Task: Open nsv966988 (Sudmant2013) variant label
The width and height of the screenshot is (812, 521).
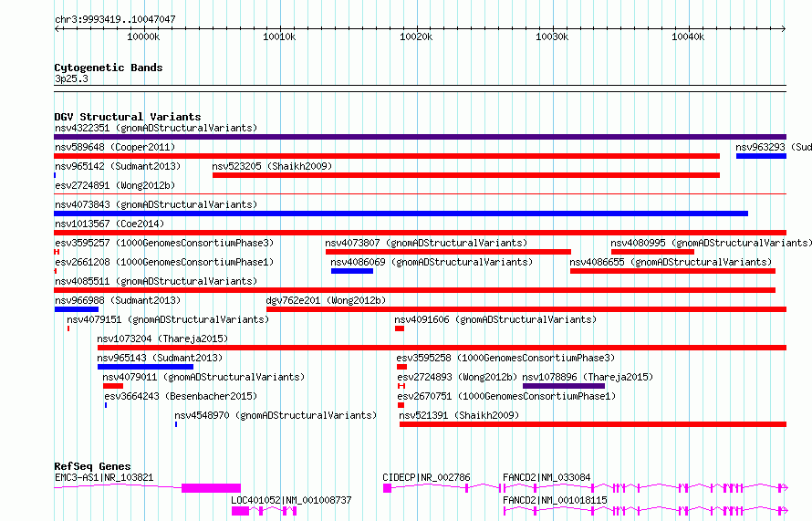Action: click(x=118, y=300)
